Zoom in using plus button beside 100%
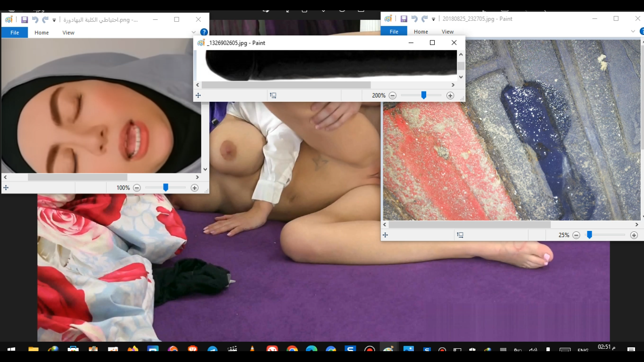The height and width of the screenshot is (362, 644). tap(194, 188)
